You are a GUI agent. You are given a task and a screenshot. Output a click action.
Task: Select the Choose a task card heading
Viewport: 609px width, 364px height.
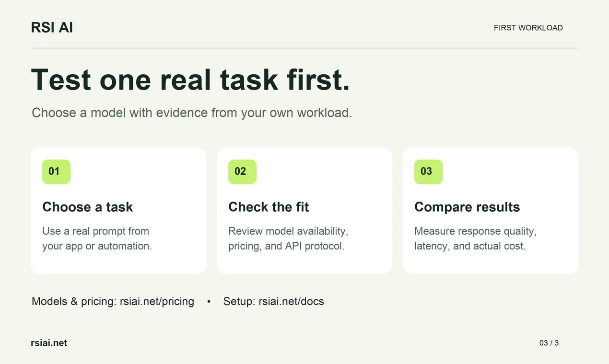[x=87, y=207]
